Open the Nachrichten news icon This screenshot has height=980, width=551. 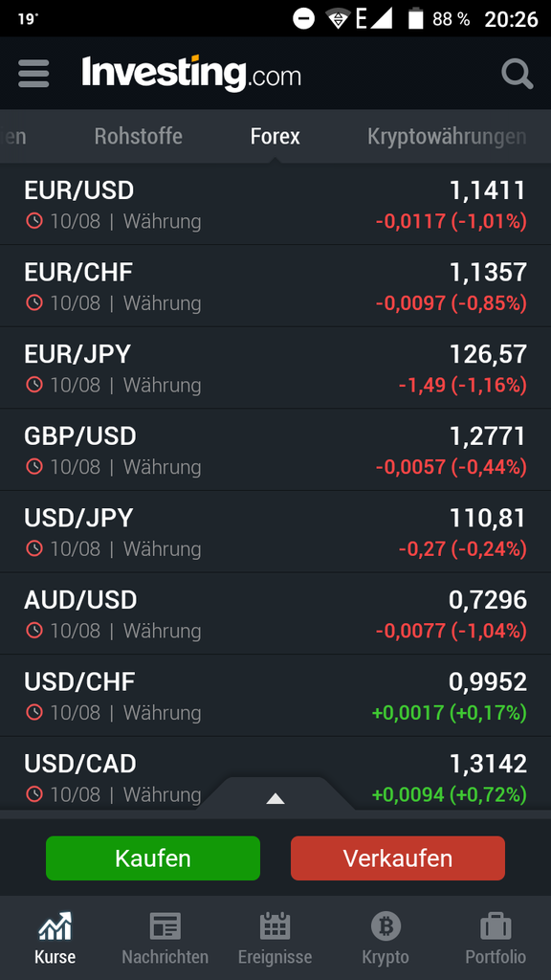coord(165,926)
